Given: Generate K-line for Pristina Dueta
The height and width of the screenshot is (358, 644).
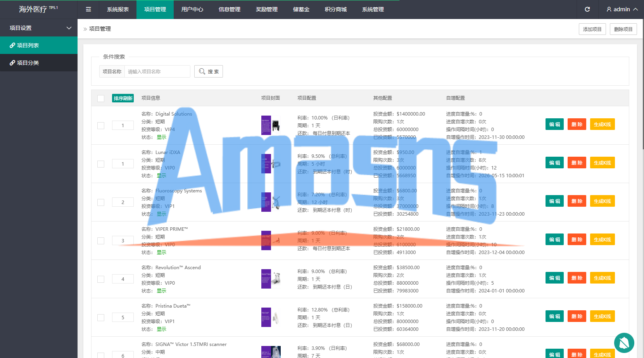Looking at the screenshot, I should coord(603,316).
